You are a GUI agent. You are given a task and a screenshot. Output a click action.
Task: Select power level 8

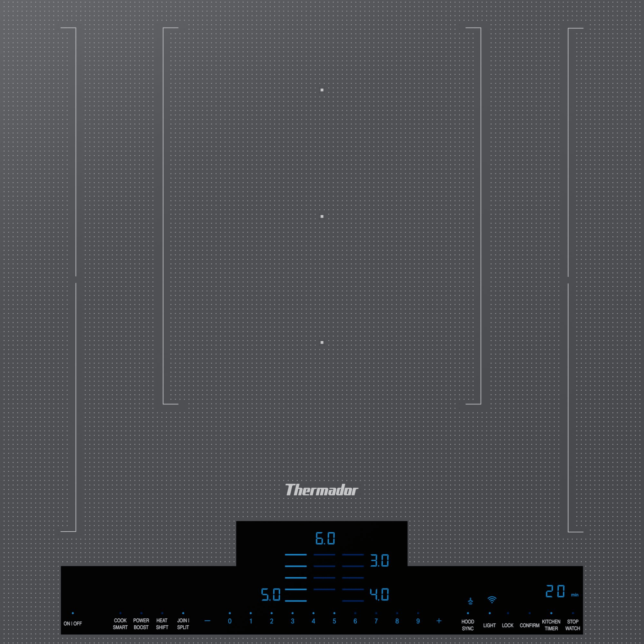(x=397, y=621)
